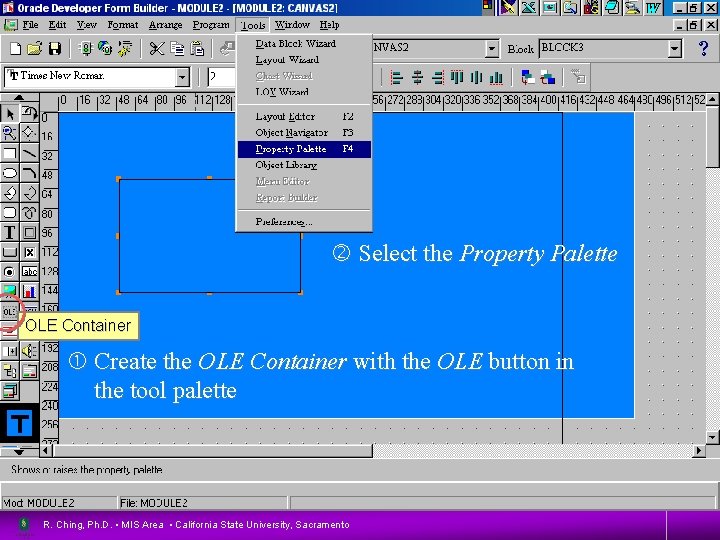Image resolution: width=720 pixels, height=540 pixels.
Task: Select the Image Item tool
Action: [10, 292]
